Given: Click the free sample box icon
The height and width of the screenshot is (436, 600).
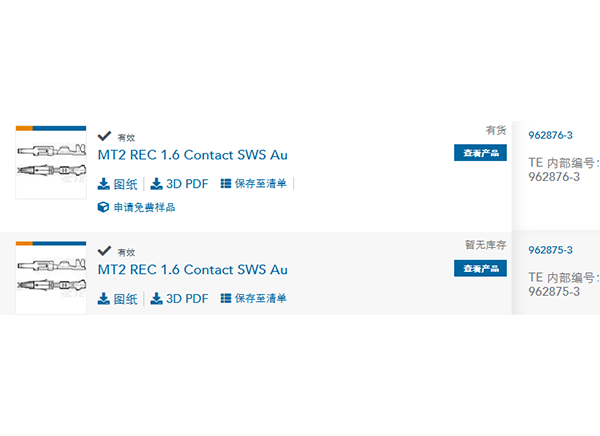Looking at the screenshot, I should [x=103, y=207].
